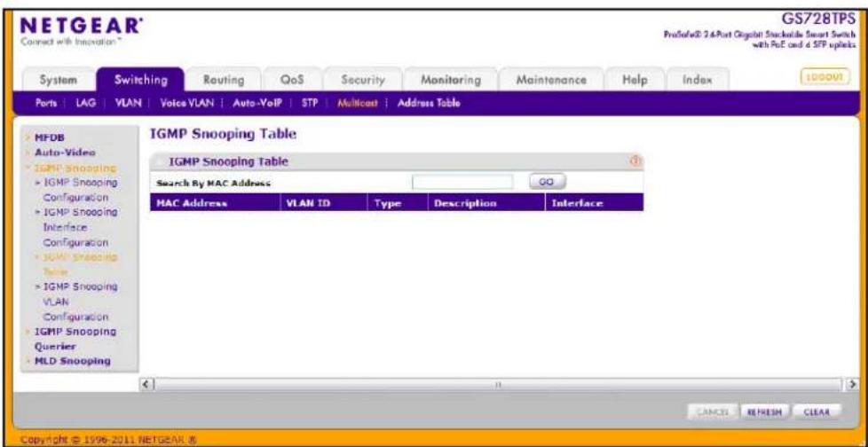Switch to the Maintenance tab
The image size is (868, 447).
(551, 80)
